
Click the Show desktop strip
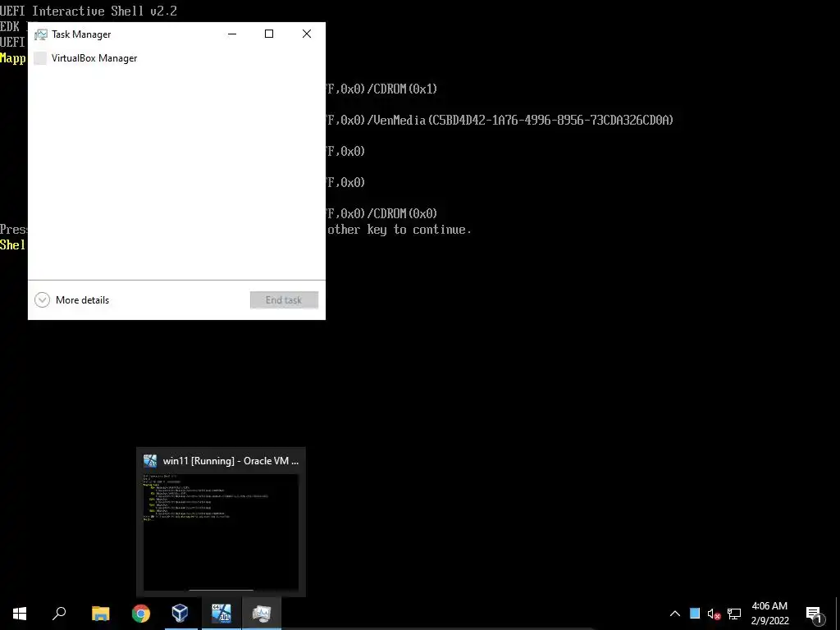coord(838,614)
